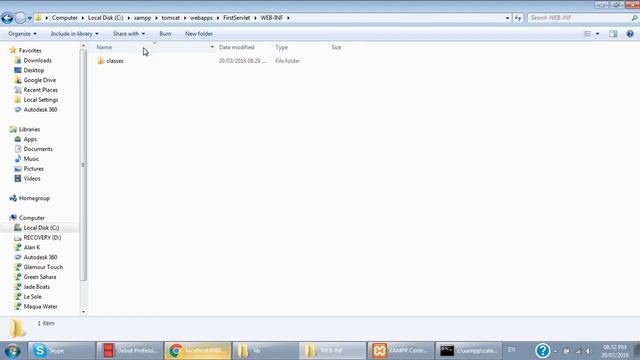Click the blue help icon in system tray
640x360 pixels.
pos(542,351)
